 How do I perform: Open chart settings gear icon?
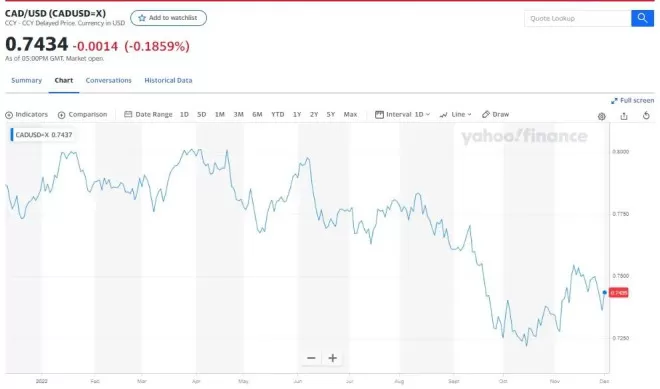601,116
